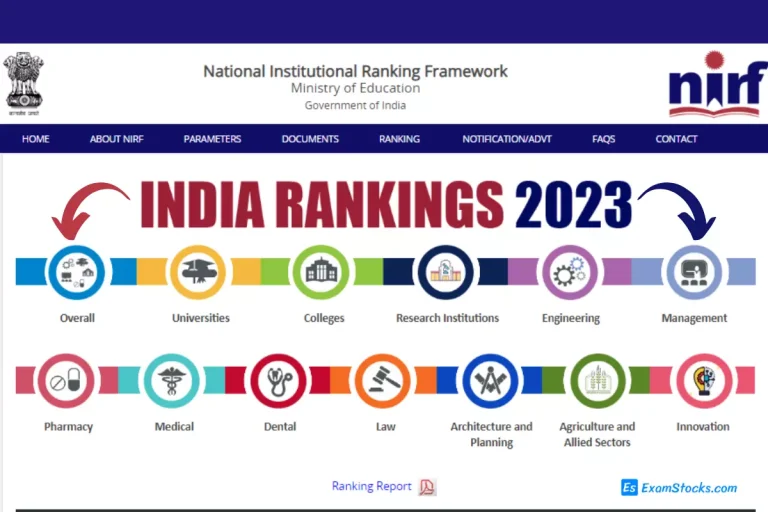Click the Architecture and Planning label
Viewport: 768px width, 512px height.
point(491,435)
